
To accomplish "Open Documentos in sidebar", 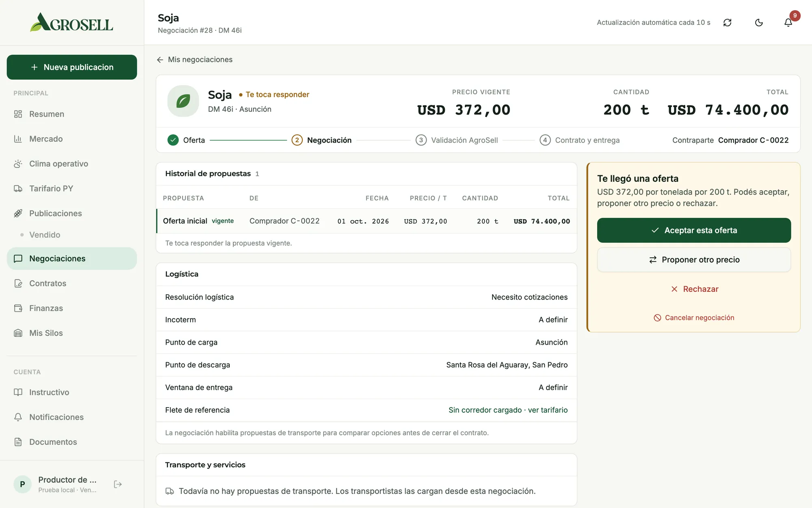I will [x=71, y=442].
